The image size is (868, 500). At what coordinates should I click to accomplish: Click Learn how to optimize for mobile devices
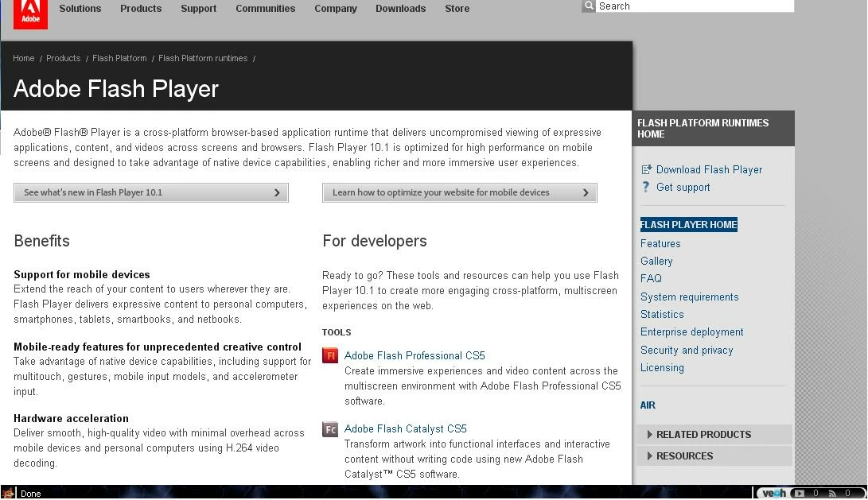coord(460,192)
